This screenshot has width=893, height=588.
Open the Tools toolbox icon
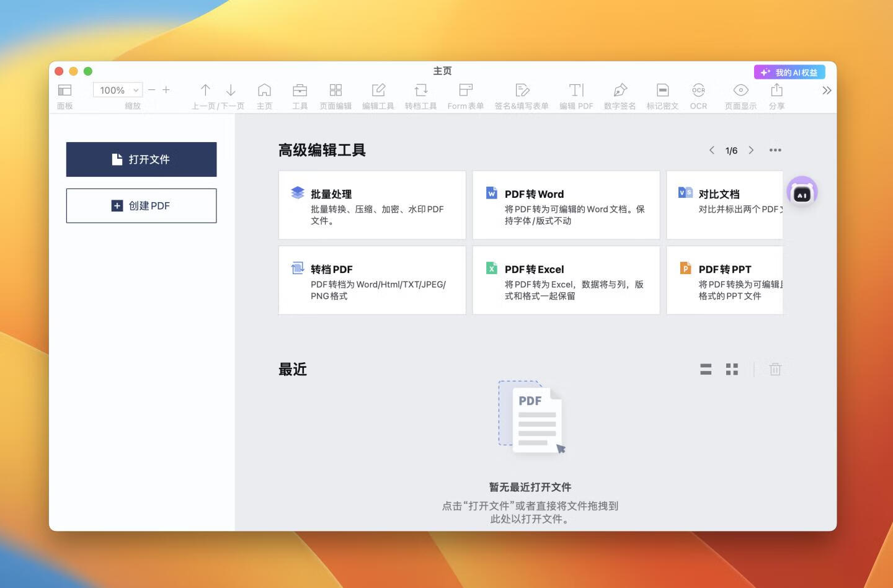pyautogui.click(x=300, y=90)
